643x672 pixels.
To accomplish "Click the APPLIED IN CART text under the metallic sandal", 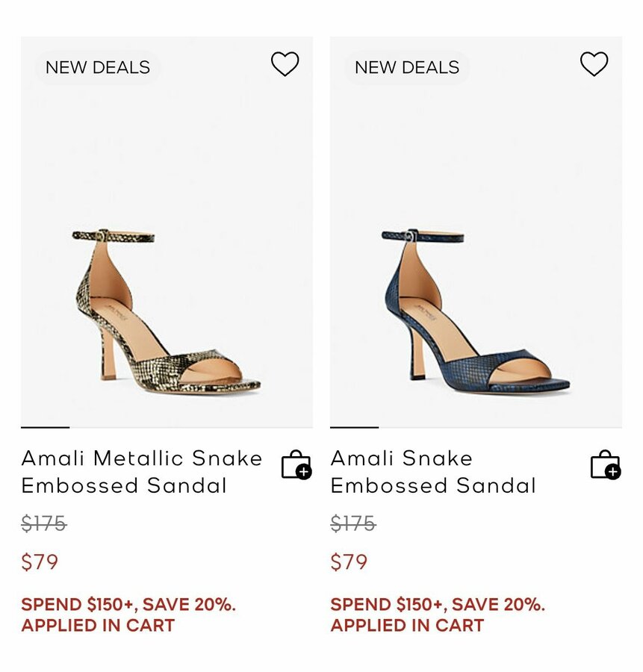I will point(97,626).
